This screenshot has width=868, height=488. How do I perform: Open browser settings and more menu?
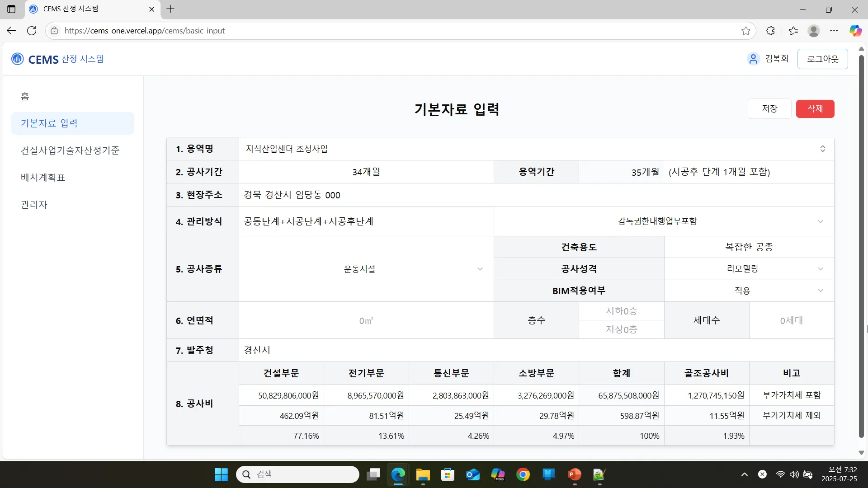834,31
